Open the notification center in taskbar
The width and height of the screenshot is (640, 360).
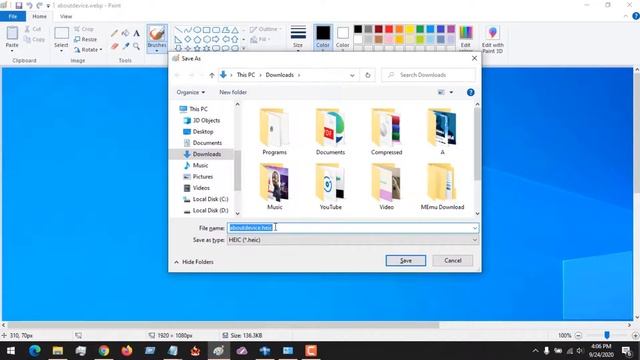coord(627,351)
